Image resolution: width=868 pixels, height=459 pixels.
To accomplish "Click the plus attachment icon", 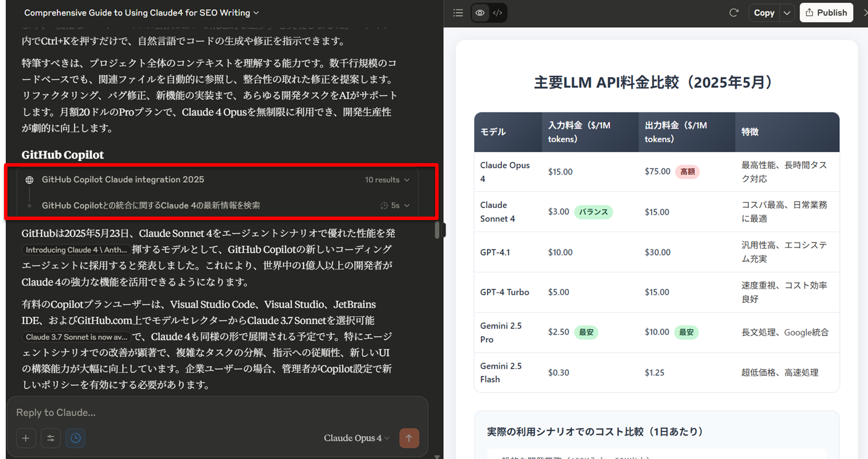I will coord(26,438).
